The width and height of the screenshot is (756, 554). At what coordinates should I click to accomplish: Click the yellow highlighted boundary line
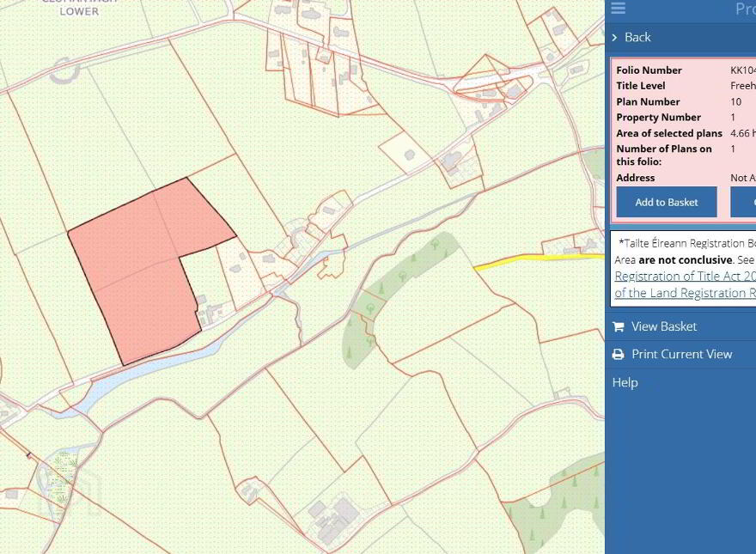[x=539, y=259]
